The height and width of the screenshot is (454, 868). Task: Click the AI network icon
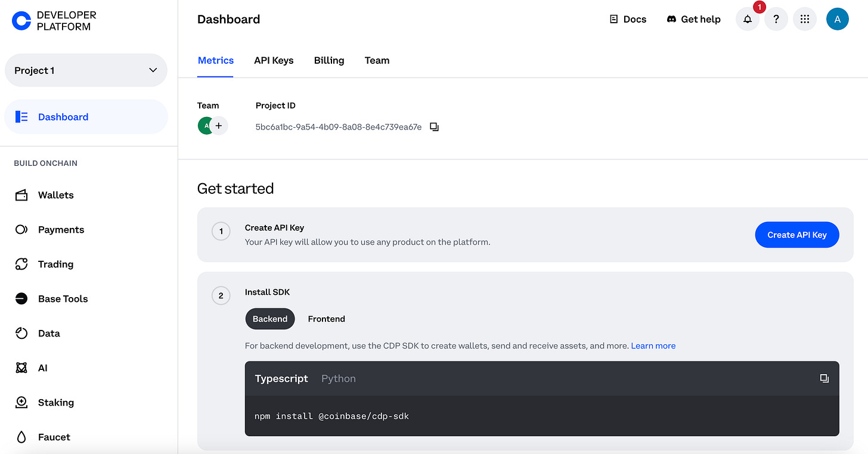click(21, 368)
